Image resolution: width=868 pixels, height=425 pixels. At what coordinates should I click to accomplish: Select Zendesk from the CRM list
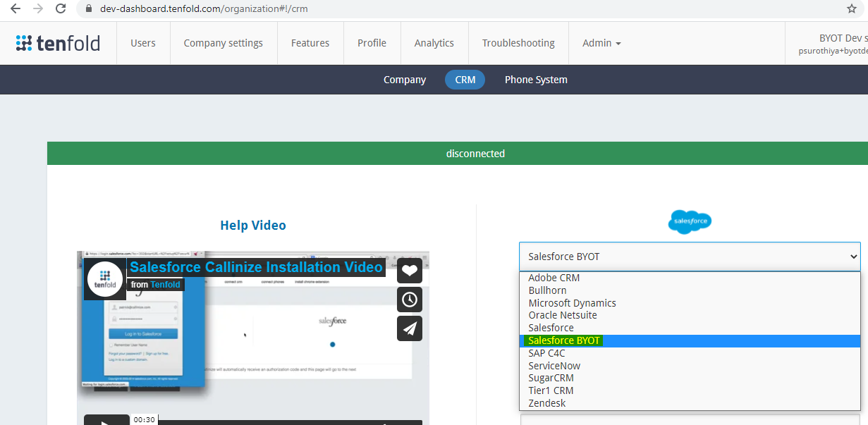[547, 402]
